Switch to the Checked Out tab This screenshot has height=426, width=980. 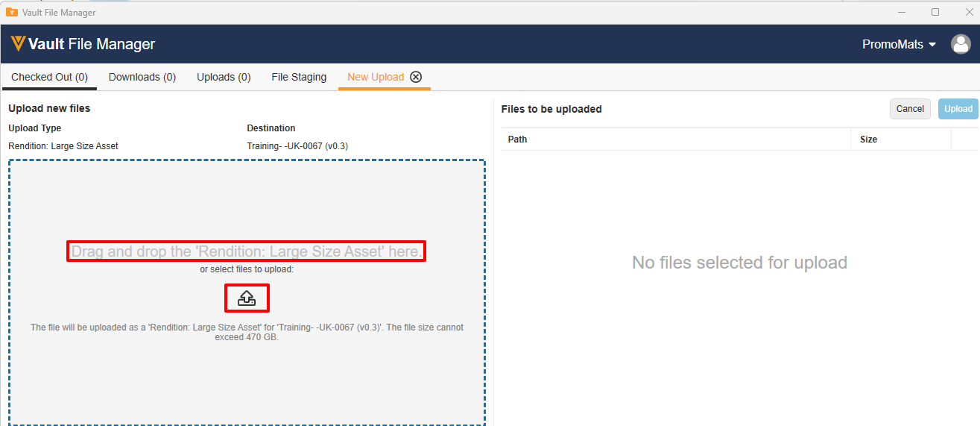49,77
